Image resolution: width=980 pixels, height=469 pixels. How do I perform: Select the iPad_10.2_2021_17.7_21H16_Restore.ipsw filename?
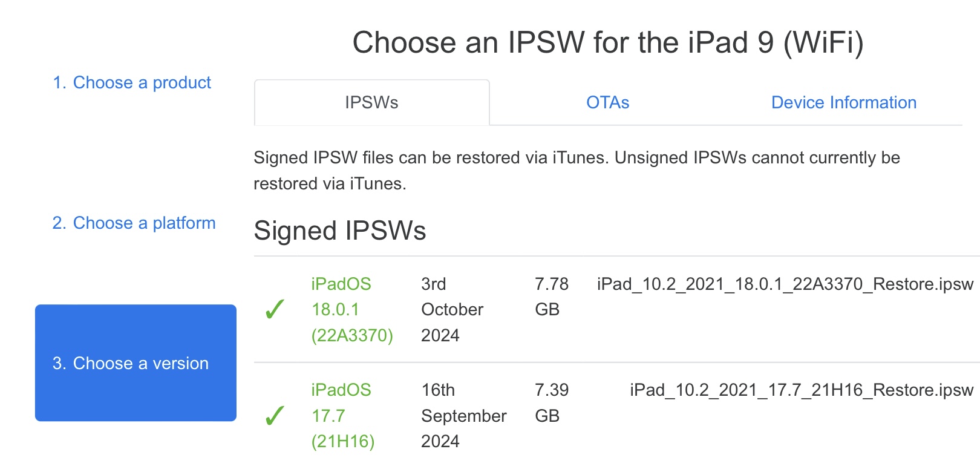pyautogui.click(x=802, y=390)
